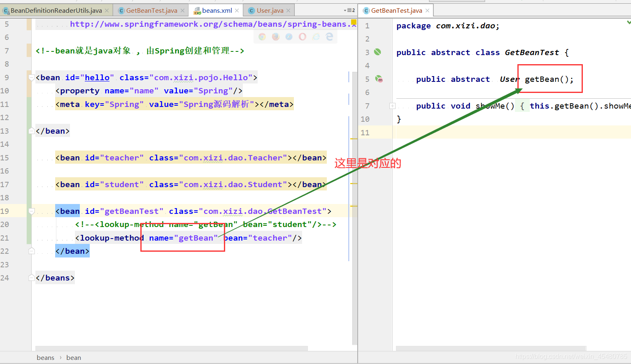631x364 pixels.
Task: Click Spring bean gutter icon on line 3
Action: pyautogui.click(x=377, y=52)
